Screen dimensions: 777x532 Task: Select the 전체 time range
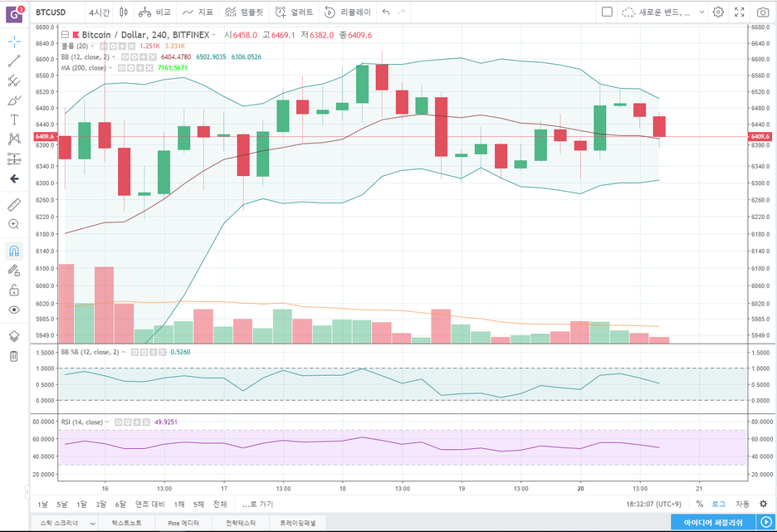pos(220,505)
